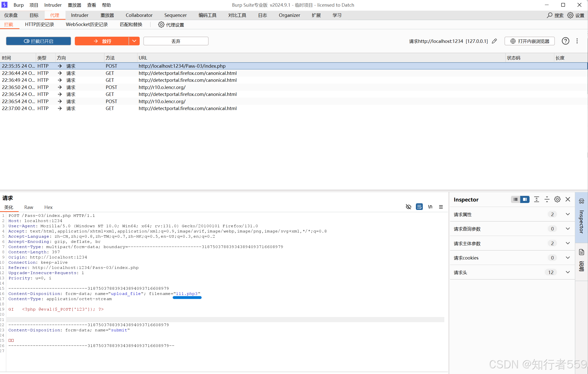Open the Inspector settings gear icon
Image resolution: width=588 pixels, height=374 pixels.
pos(557,199)
